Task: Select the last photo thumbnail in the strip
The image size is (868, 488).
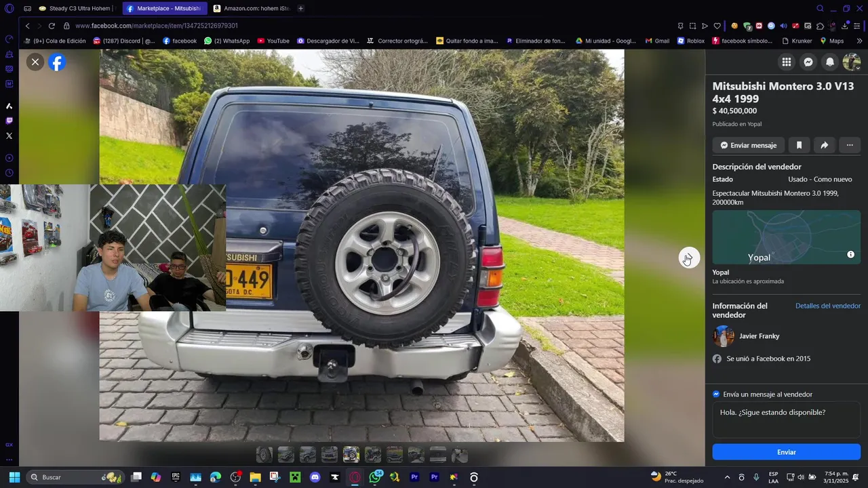Action: [x=459, y=455]
